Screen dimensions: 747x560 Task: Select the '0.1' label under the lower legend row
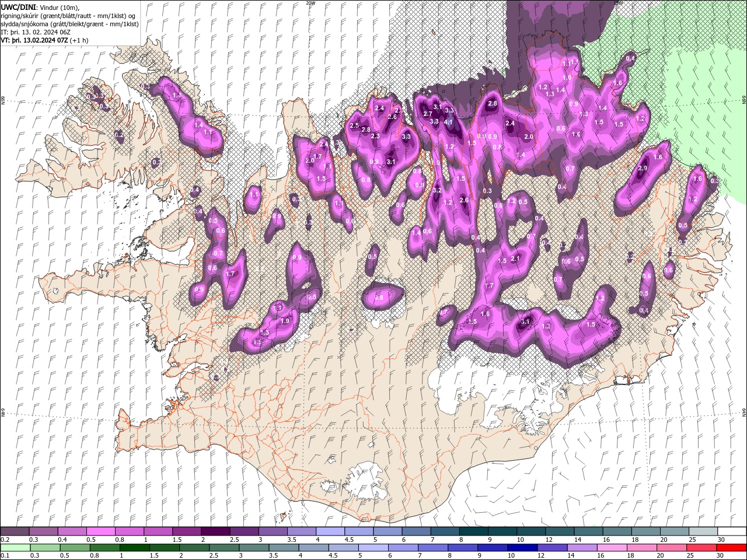click(x=5, y=556)
